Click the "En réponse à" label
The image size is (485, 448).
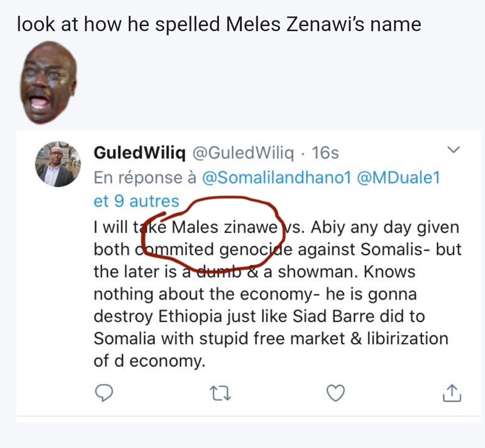144,177
